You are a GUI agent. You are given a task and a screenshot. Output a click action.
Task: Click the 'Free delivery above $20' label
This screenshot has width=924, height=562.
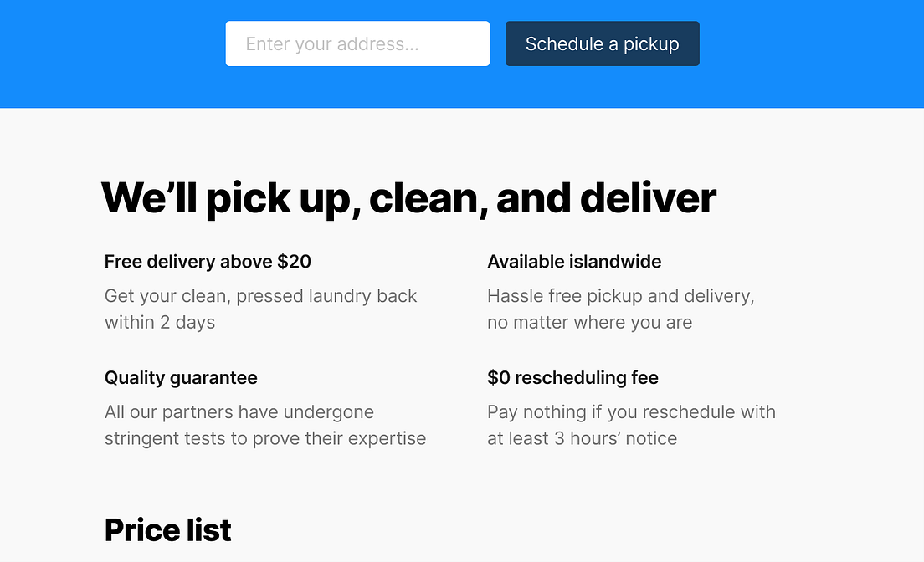[x=208, y=262]
